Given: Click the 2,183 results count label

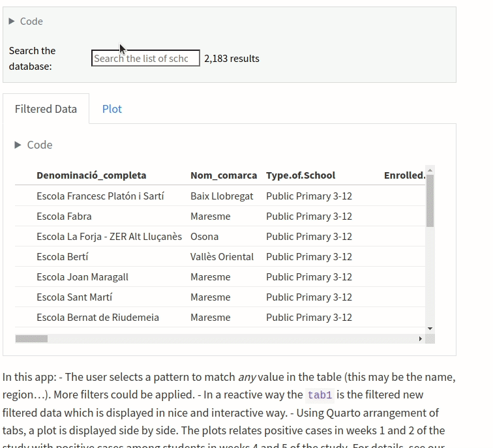Looking at the screenshot, I should [x=232, y=59].
